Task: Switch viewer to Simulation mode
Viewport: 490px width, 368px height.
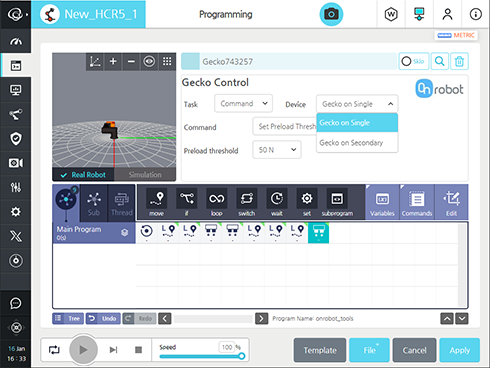Action: click(x=145, y=175)
